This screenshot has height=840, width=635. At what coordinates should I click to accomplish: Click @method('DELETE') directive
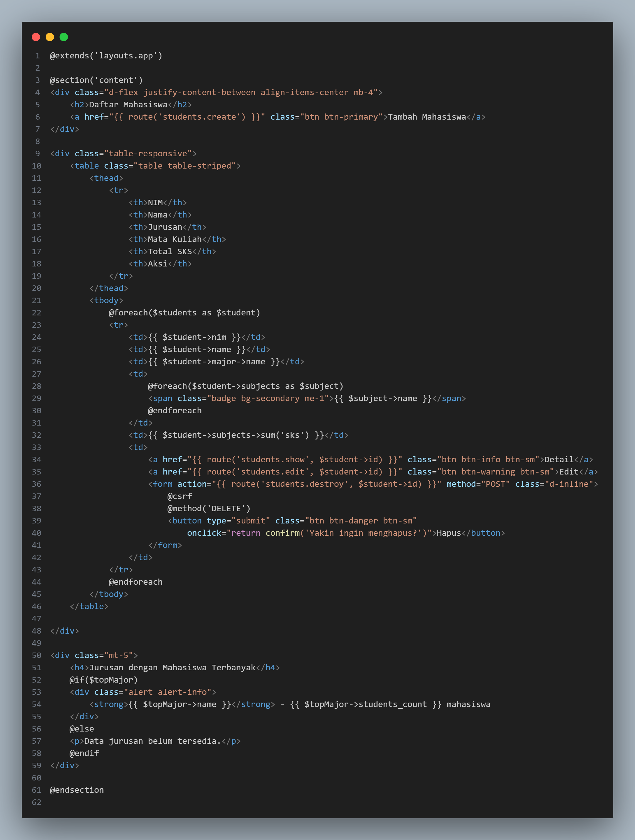click(209, 508)
